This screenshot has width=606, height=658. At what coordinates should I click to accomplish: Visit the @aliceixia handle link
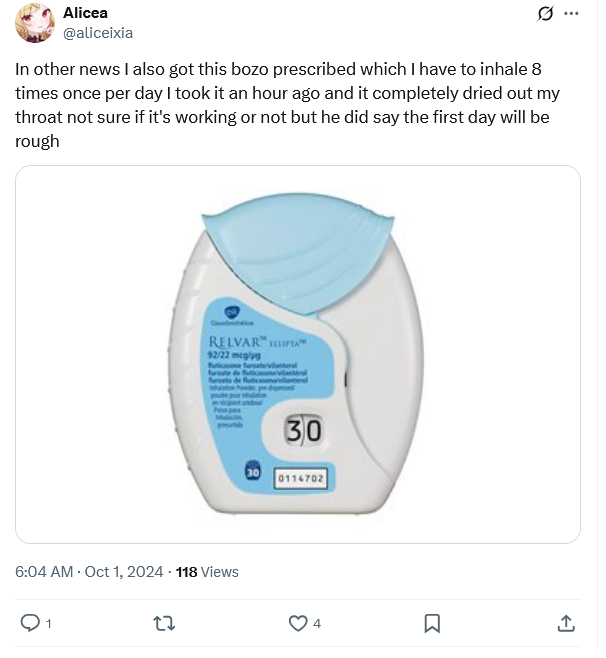click(x=98, y=33)
